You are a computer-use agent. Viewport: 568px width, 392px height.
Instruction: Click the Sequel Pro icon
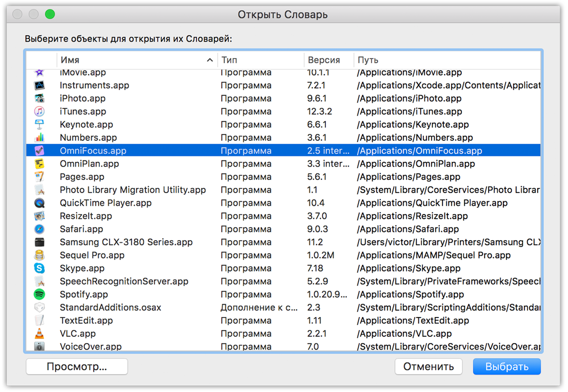(x=40, y=255)
